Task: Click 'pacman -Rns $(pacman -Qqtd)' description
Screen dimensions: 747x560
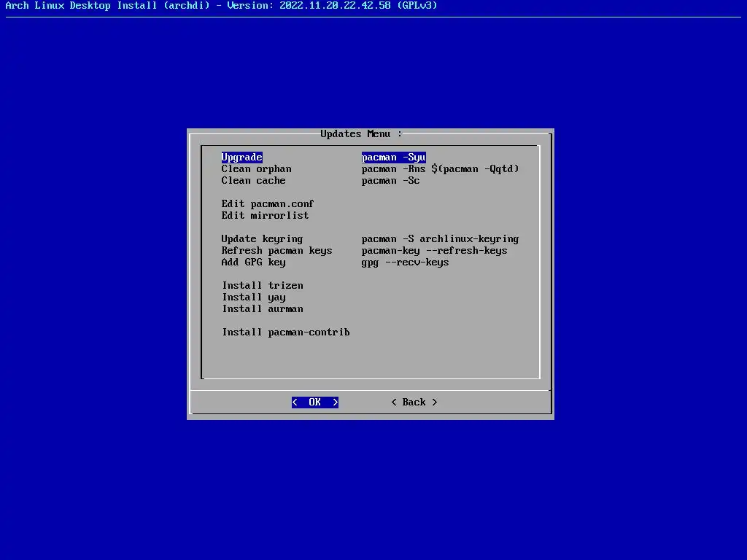Action: 440,169
